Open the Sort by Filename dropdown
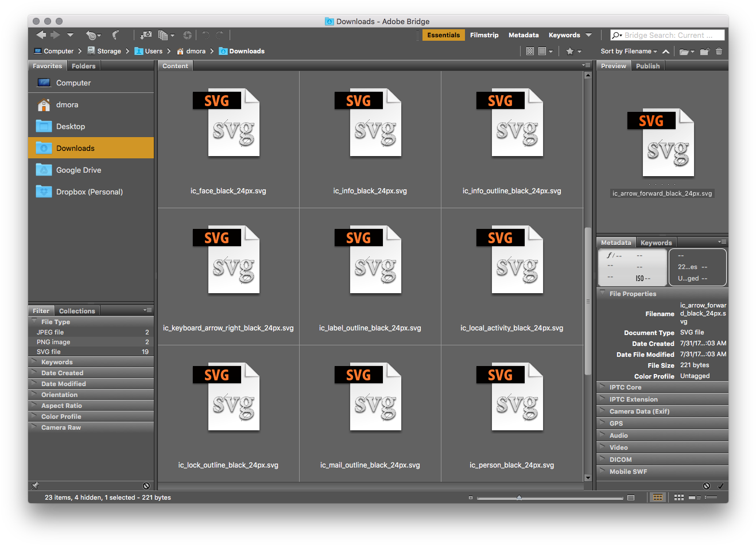Viewport: 756px width, 545px height. 628,51
